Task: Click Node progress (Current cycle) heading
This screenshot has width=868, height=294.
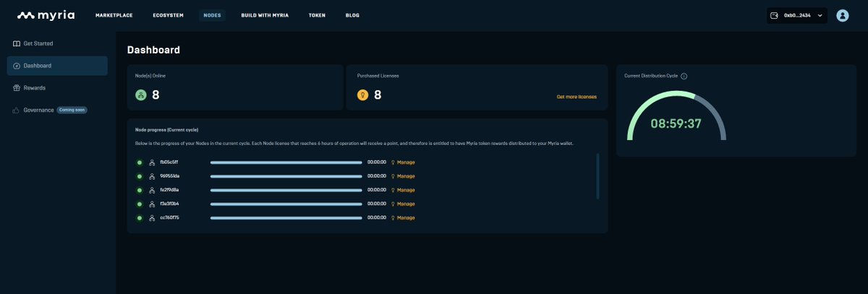Action: point(166,129)
